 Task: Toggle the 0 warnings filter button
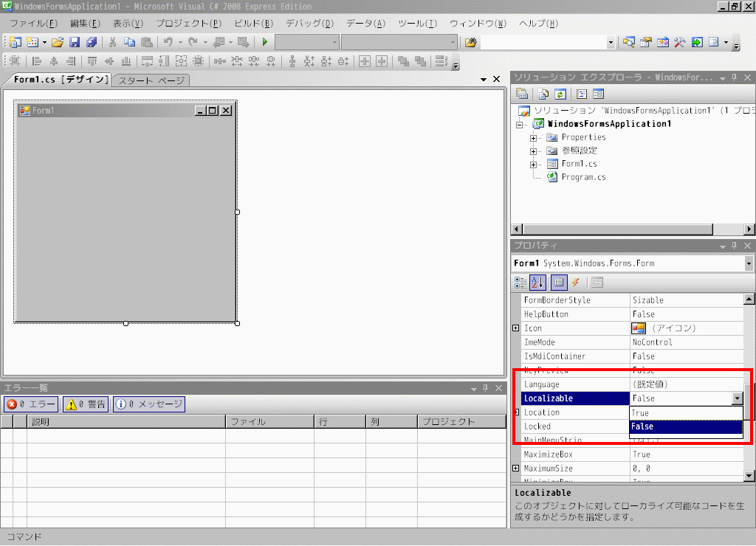pos(86,404)
